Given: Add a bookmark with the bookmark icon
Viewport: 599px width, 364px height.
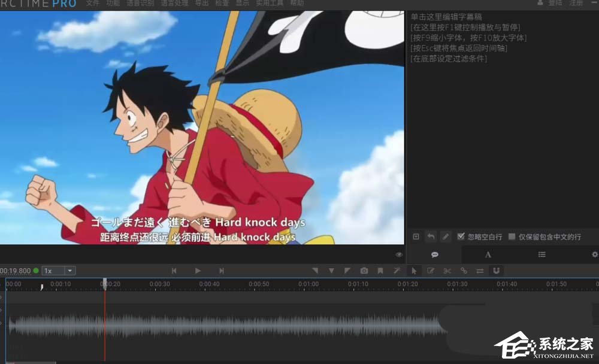Looking at the screenshot, I should tap(380, 271).
